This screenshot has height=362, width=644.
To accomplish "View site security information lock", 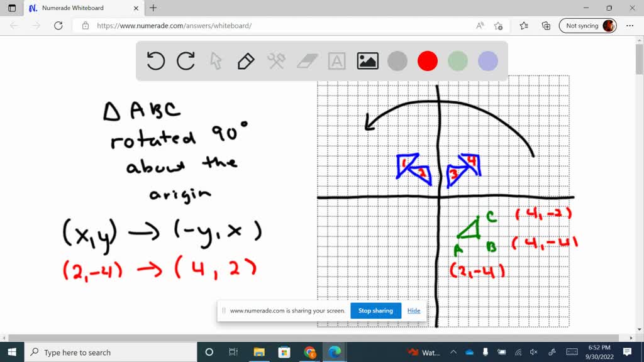I will click(x=86, y=25).
